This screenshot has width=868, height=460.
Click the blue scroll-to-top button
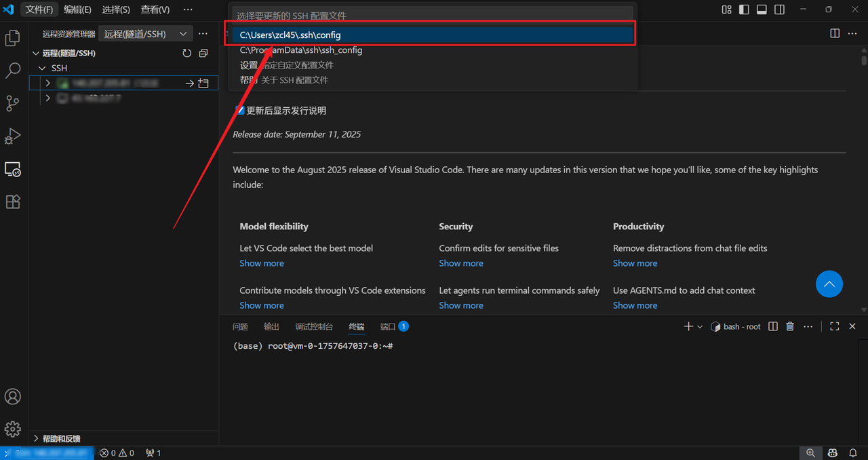click(x=829, y=284)
